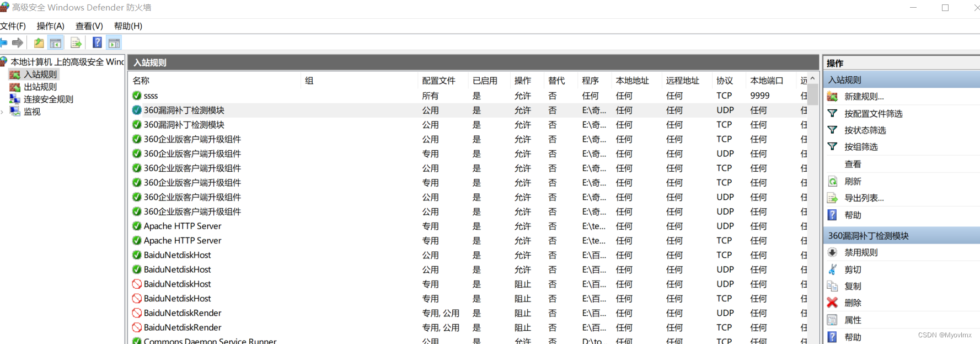The width and height of the screenshot is (980, 344).
Task: Click 导出列表... in the actions pane
Action: [864, 198]
